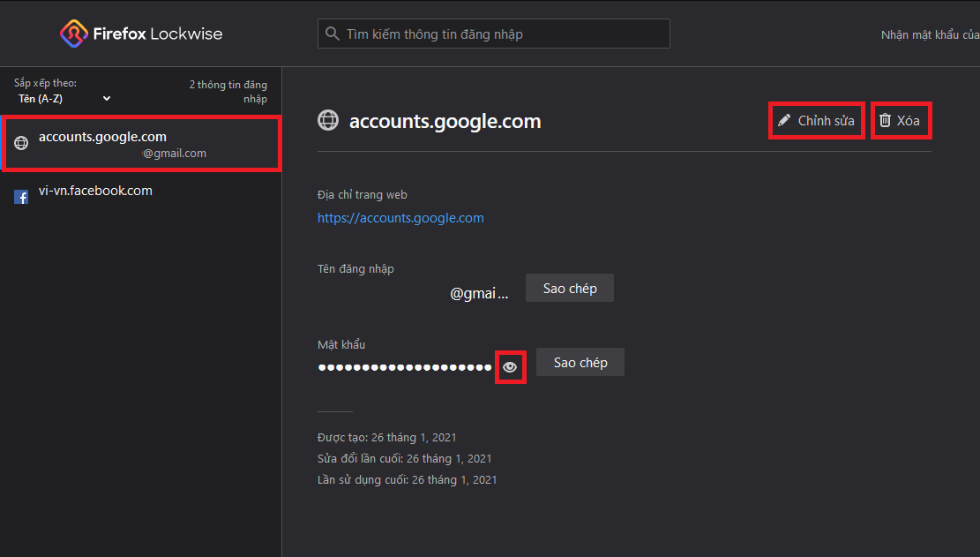Focus the "Tìm kiếm thông tin đăng nhập" search field

tap(494, 34)
